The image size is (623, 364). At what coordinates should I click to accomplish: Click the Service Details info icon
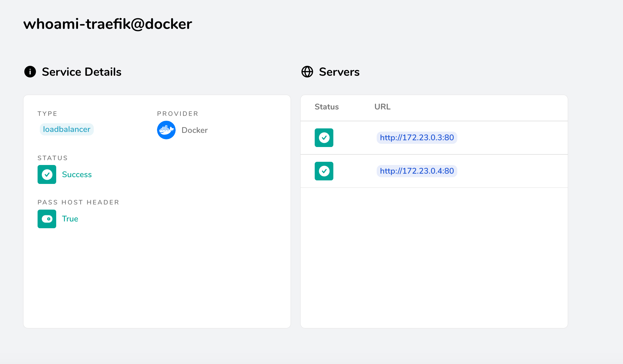point(30,72)
